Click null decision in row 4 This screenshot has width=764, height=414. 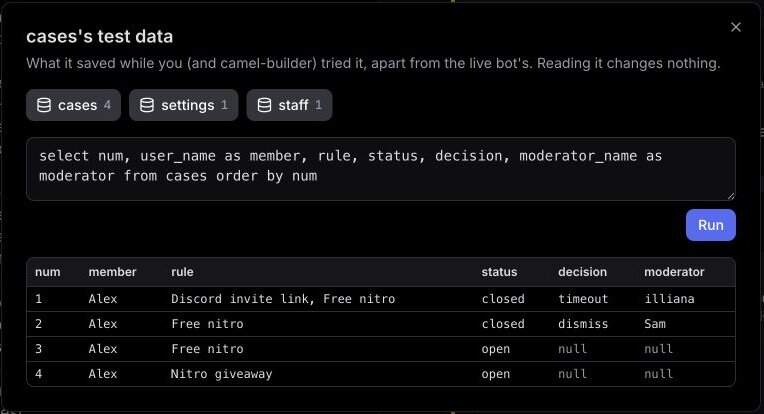[x=573, y=374]
